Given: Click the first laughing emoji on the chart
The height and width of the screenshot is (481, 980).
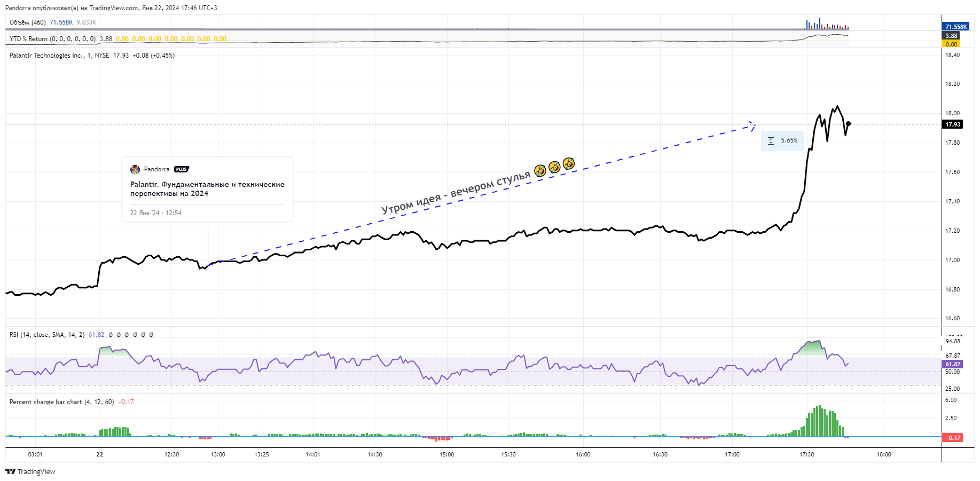Looking at the screenshot, I should point(540,170).
